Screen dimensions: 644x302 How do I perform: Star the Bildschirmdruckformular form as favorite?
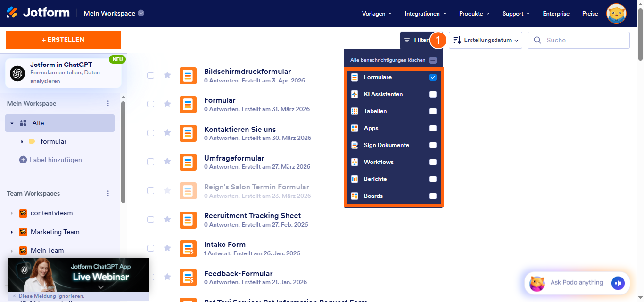(167, 75)
